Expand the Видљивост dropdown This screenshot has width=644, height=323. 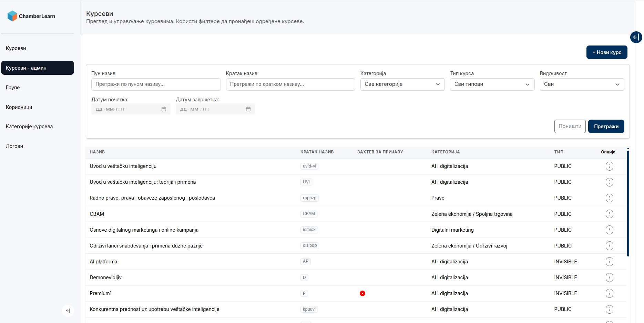click(x=582, y=84)
